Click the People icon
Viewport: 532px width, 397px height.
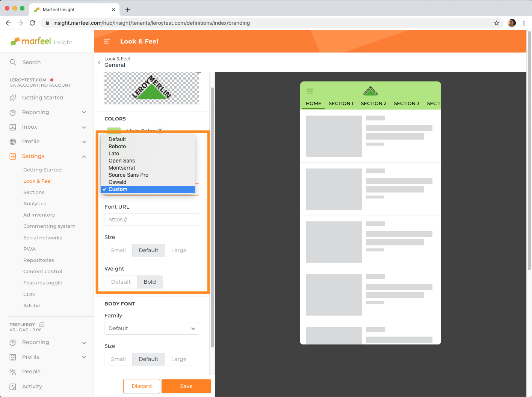(x=13, y=371)
